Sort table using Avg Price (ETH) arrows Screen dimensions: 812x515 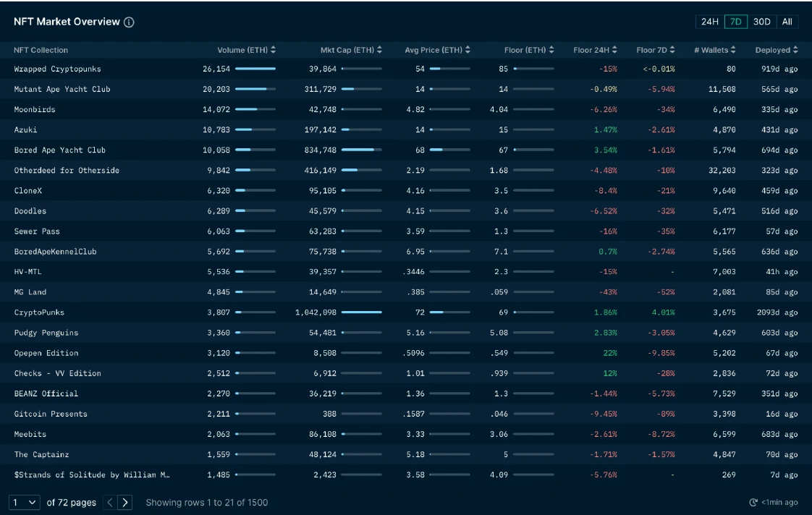[x=468, y=50]
